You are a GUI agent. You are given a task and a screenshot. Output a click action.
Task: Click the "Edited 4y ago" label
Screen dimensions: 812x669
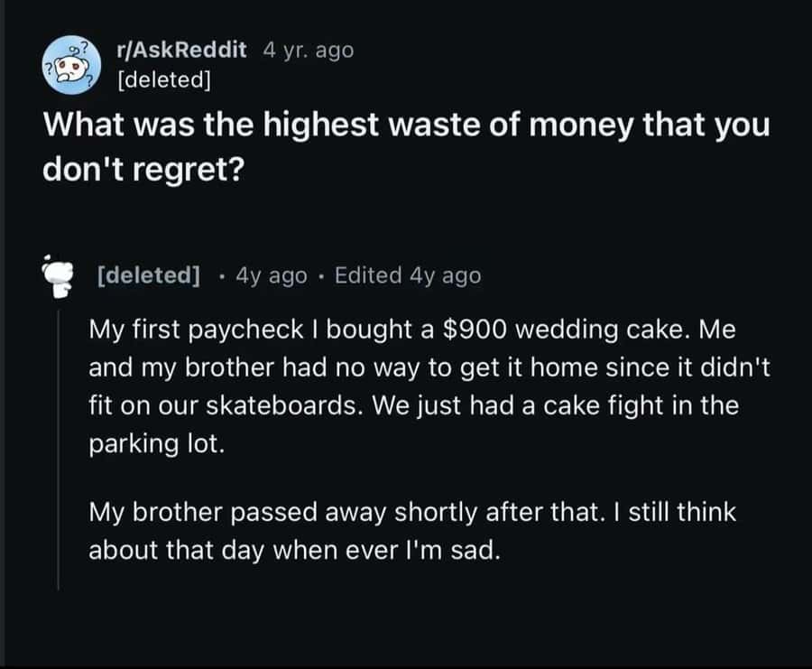point(408,275)
